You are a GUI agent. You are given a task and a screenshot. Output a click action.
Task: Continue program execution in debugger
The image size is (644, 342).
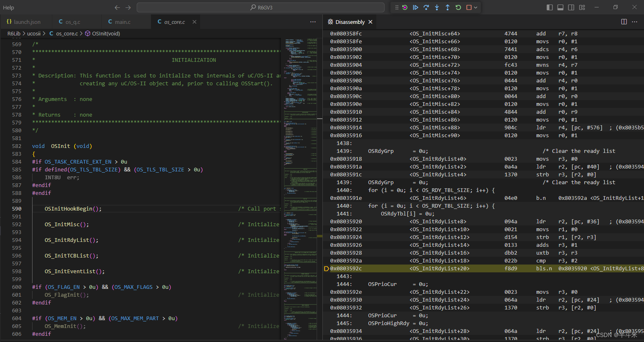415,7
